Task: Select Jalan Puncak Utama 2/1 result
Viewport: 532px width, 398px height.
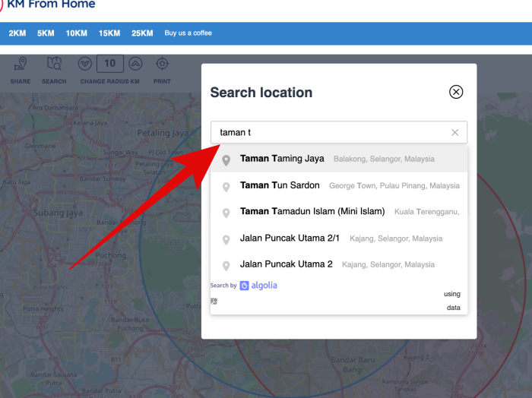Action: 290,238
